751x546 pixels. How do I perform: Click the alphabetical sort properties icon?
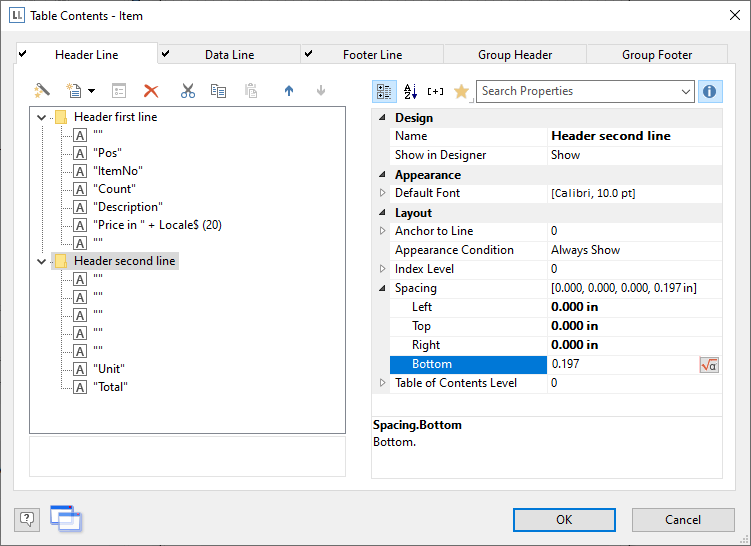[x=410, y=91]
